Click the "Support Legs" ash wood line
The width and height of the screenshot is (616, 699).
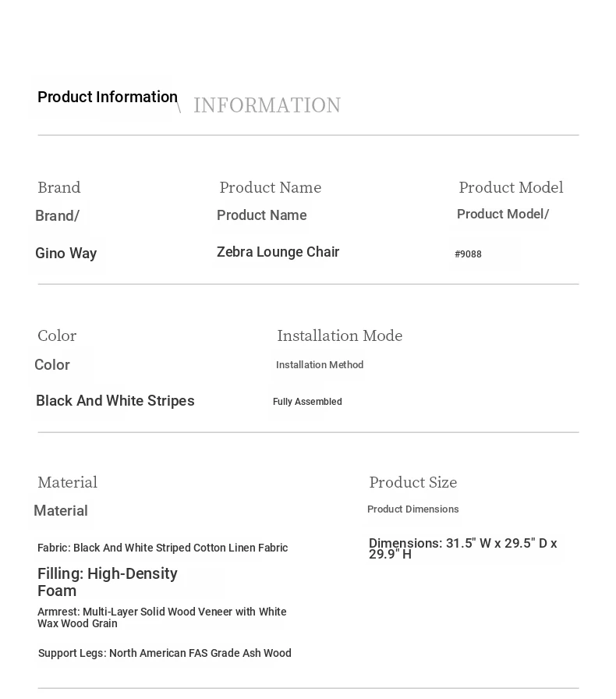165,653
